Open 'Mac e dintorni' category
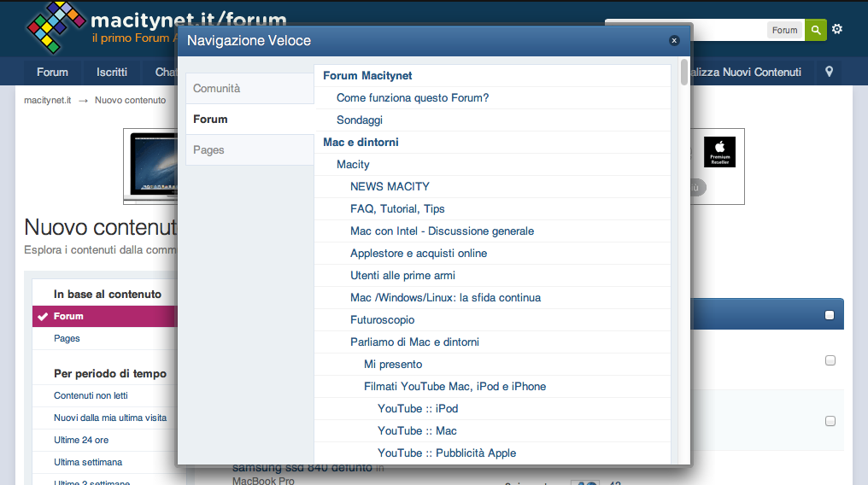The width and height of the screenshot is (868, 485). pyautogui.click(x=361, y=142)
